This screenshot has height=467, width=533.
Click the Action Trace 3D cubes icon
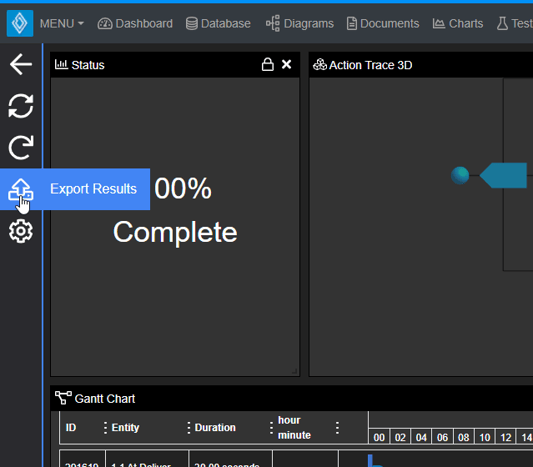click(x=320, y=64)
